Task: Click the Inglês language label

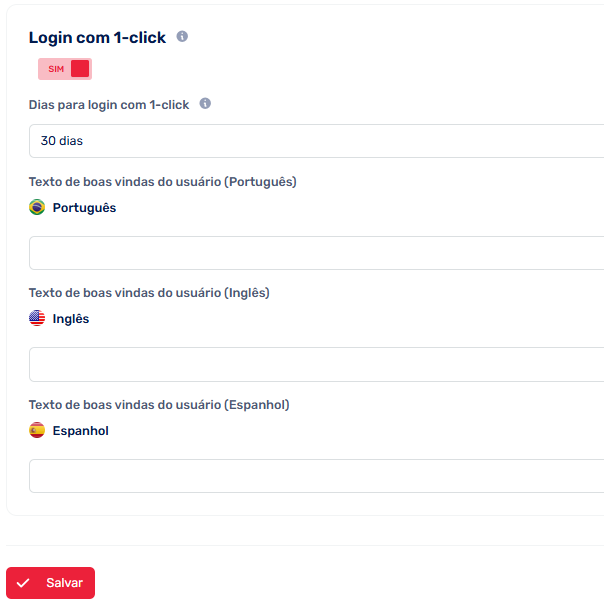Action: [x=71, y=319]
